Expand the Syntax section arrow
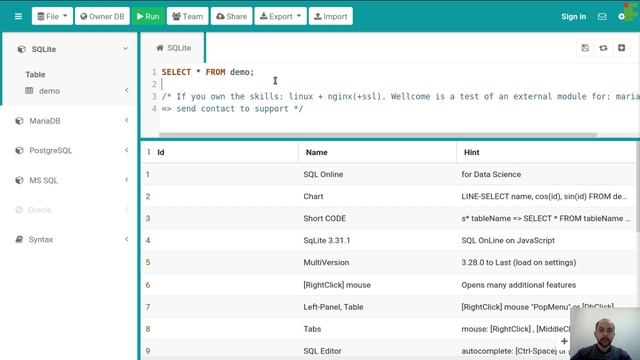 click(127, 239)
